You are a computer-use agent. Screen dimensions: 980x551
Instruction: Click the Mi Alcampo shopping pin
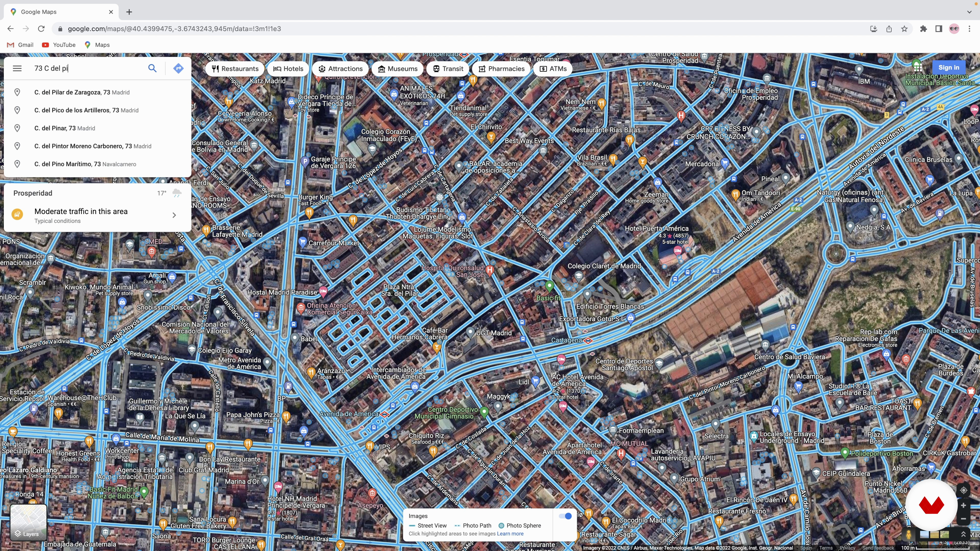(798, 387)
